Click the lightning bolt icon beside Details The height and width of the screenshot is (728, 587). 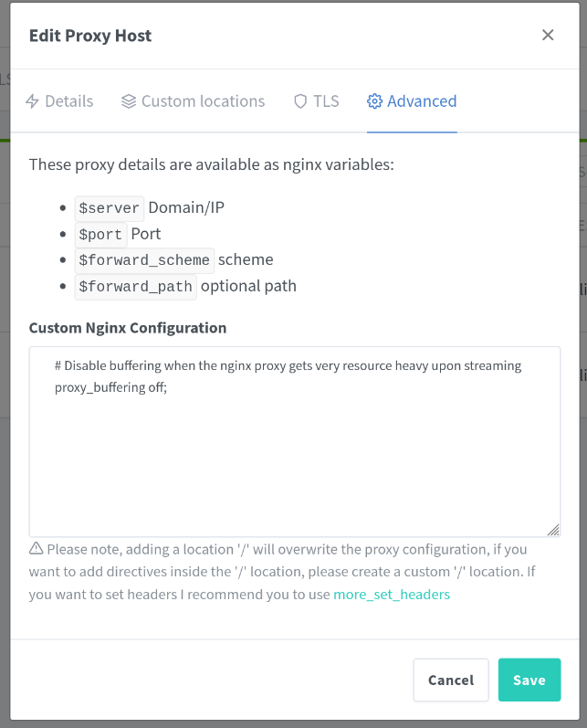tap(32, 101)
